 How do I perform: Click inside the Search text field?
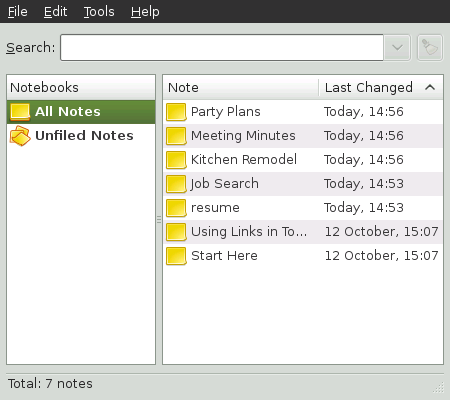222,47
